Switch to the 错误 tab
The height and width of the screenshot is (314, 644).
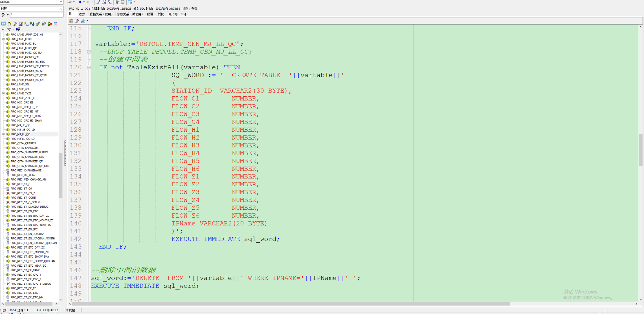click(150, 14)
